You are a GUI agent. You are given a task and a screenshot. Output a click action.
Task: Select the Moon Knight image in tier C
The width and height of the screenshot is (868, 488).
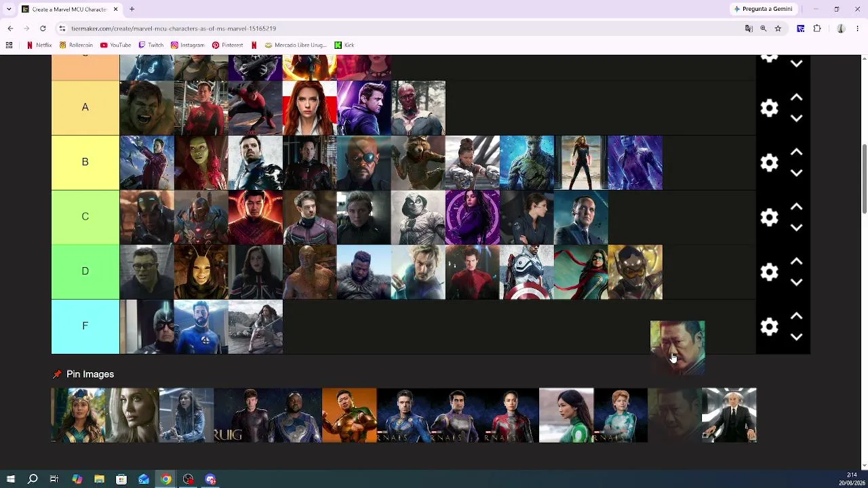click(x=418, y=218)
